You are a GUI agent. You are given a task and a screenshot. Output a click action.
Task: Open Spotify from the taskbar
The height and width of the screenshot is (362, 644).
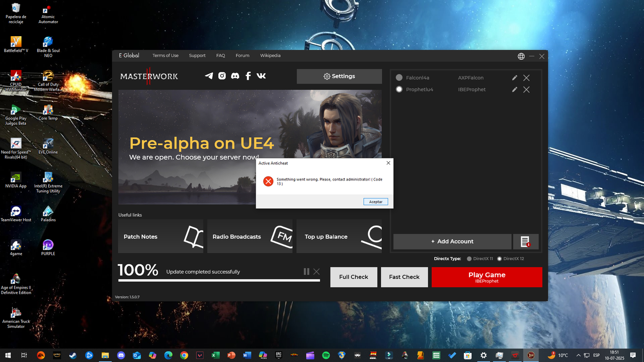[x=326, y=355]
